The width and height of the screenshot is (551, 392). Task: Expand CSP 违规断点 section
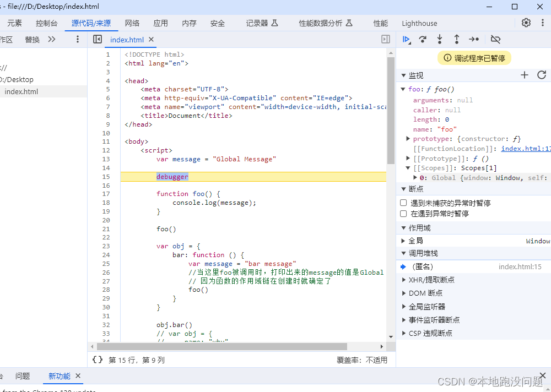[404, 333]
